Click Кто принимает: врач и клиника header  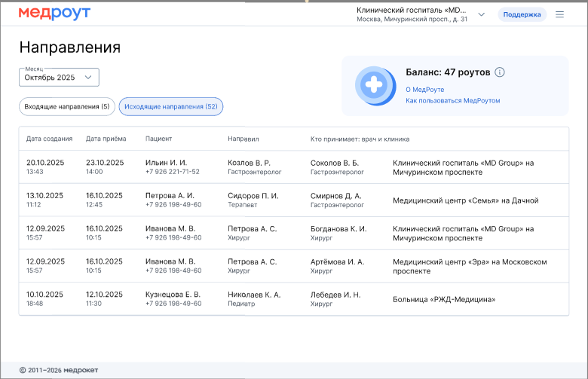(x=360, y=139)
